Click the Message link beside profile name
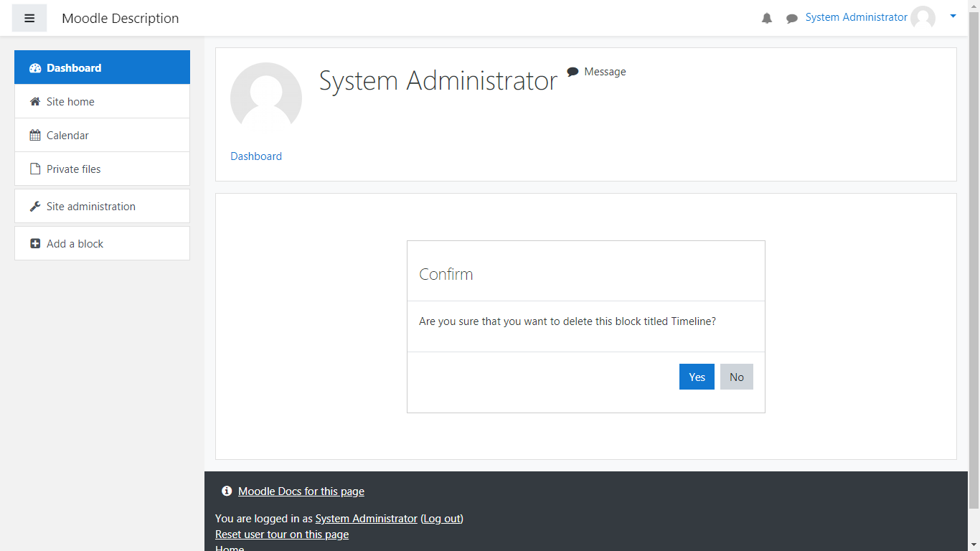 [604, 72]
